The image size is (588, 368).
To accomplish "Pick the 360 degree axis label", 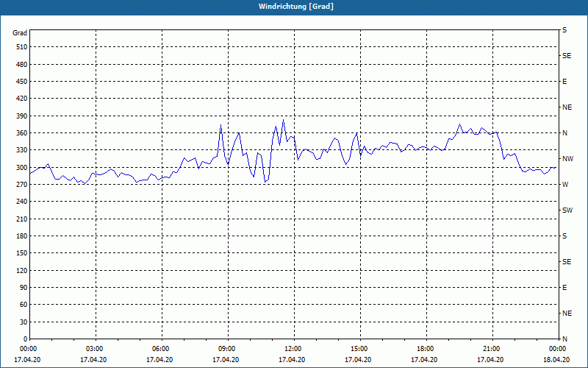I will [22, 133].
